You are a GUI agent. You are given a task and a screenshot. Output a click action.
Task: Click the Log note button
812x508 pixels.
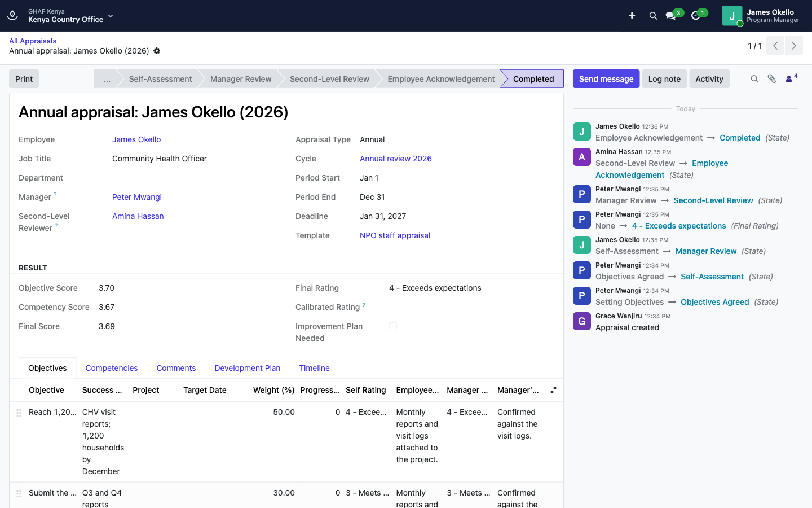(x=664, y=79)
